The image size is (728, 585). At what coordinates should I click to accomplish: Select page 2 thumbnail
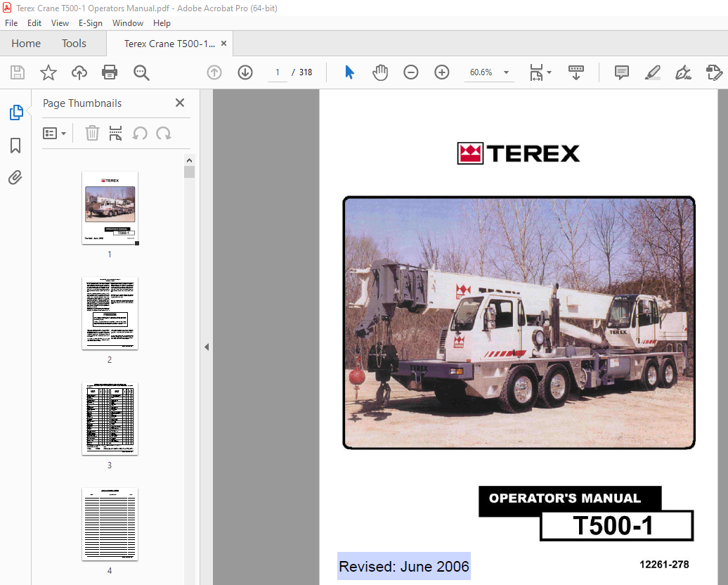coord(110,313)
